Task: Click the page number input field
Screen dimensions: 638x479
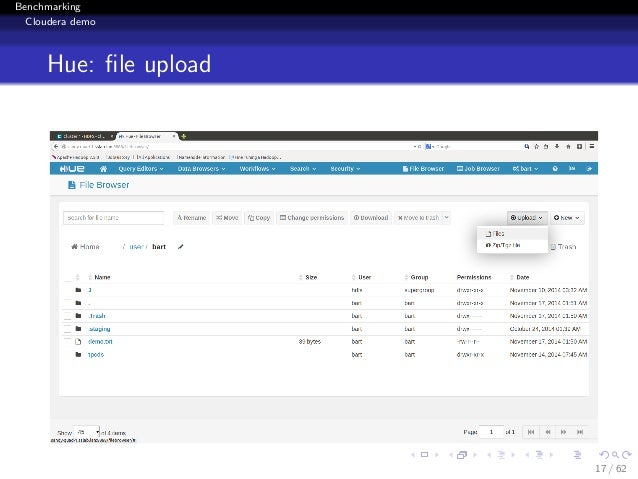Action: tap(491, 432)
